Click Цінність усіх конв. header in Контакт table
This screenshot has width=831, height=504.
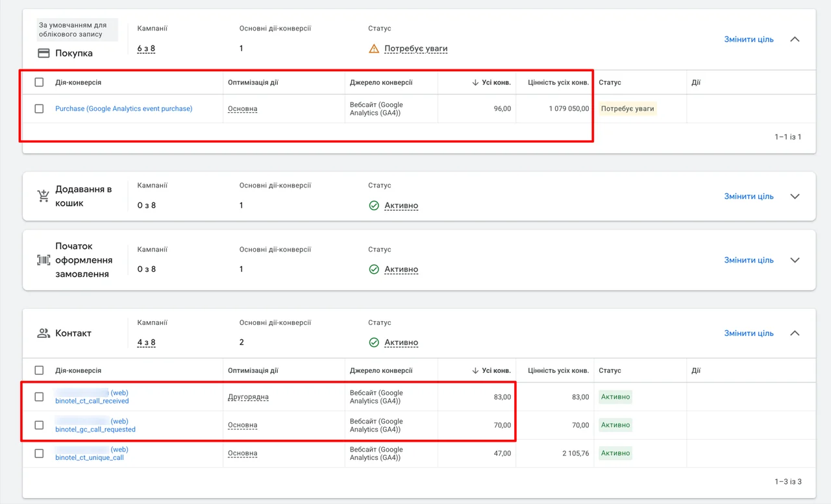tap(558, 370)
